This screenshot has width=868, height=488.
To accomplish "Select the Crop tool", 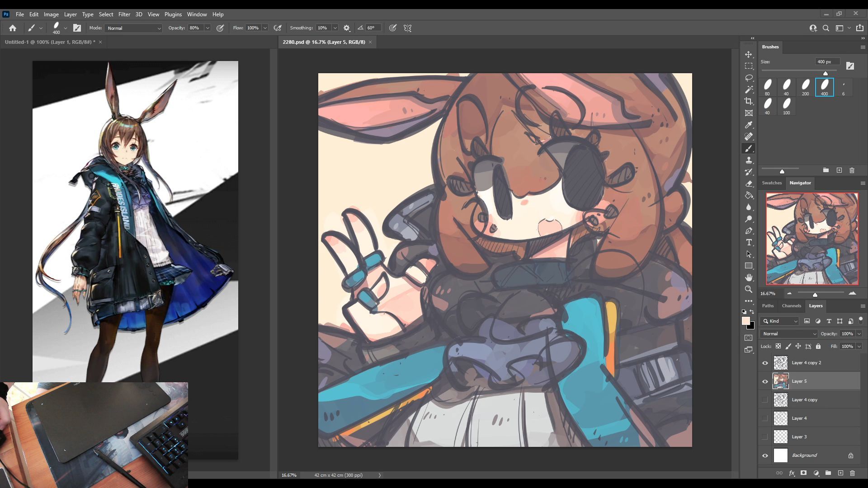I will tap(749, 101).
